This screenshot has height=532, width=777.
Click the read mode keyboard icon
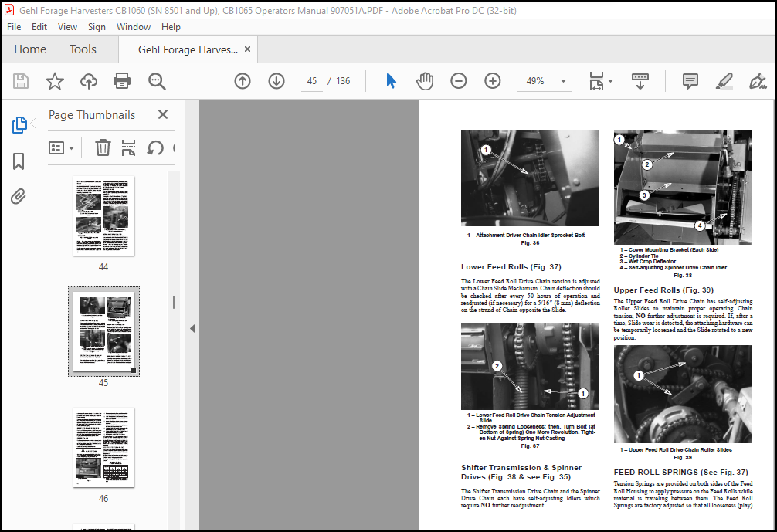click(x=640, y=81)
